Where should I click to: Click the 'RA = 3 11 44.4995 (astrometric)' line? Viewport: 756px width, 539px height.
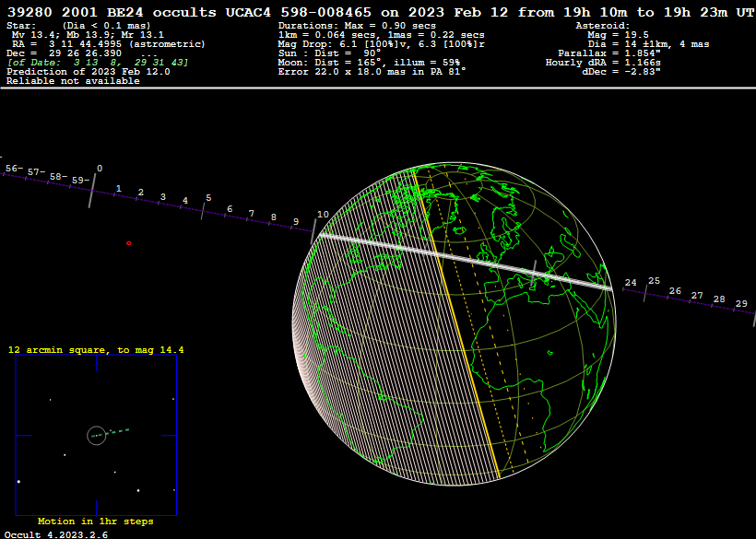[x=109, y=44]
